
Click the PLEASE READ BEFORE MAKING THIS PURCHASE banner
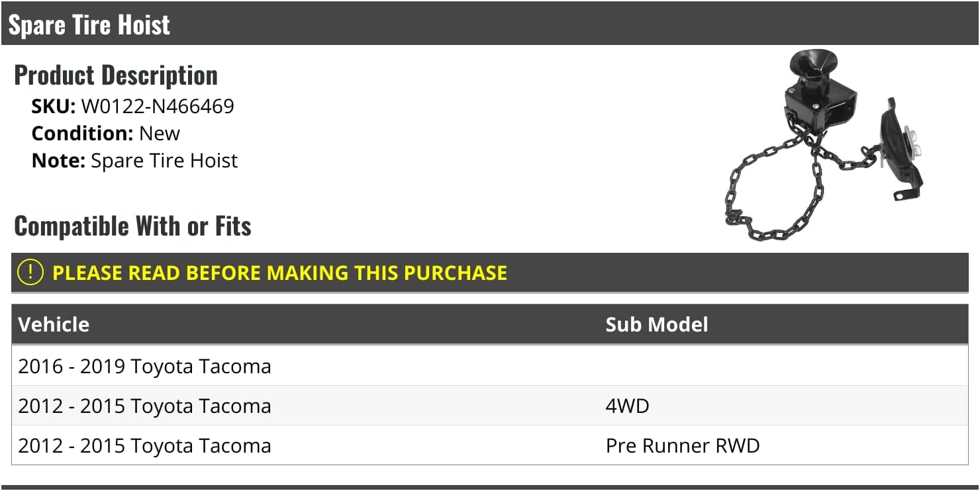click(x=279, y=273)
